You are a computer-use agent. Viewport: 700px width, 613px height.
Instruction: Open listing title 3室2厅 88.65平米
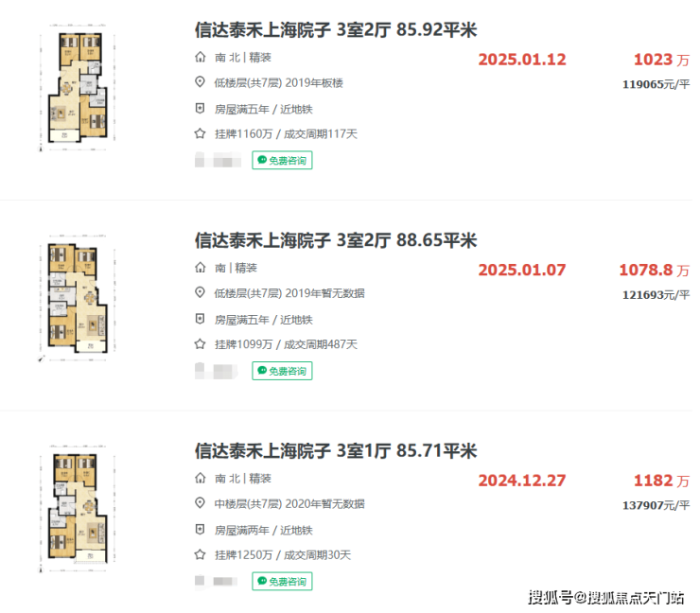tap(336, 240)
